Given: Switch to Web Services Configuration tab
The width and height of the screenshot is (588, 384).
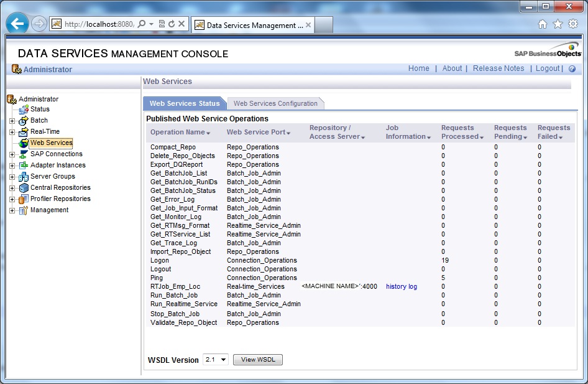Looking at the screenshot, I should pyautogui.click(x=275, y=103).
